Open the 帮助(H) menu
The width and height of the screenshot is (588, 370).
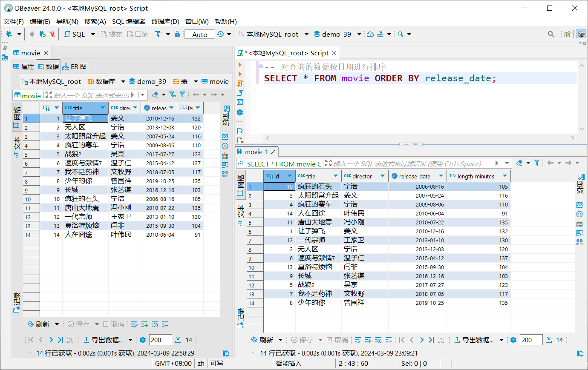pos(226,21)
